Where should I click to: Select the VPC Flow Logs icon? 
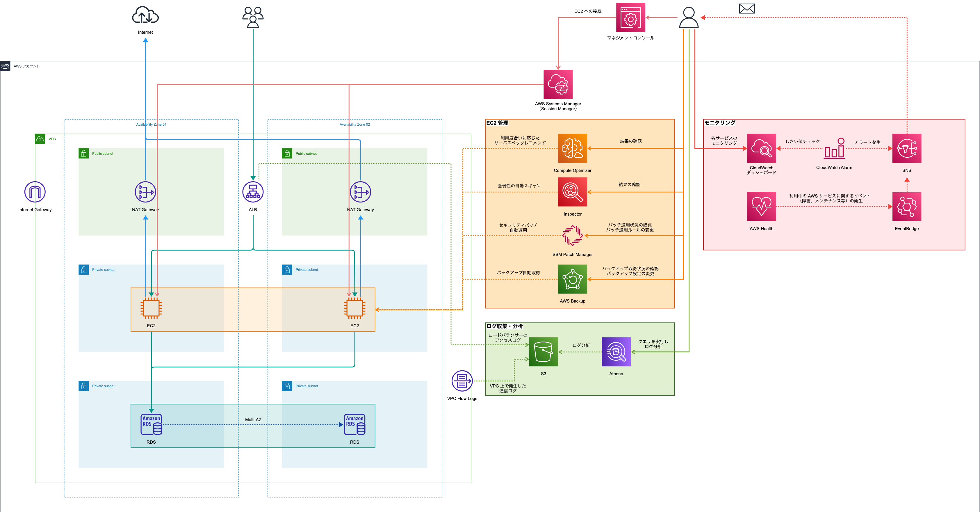point(462,381)
